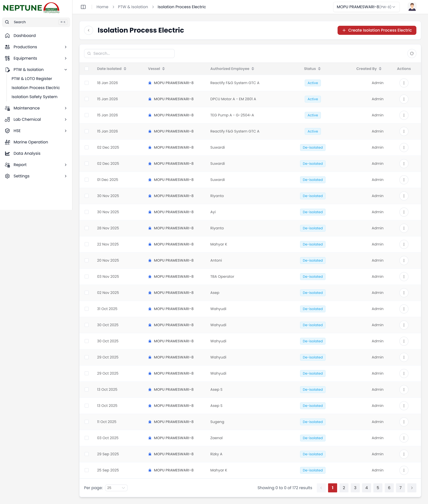Image resolution: width=428 pixels, height=504 pixels.
Task: Sort by Status column arrows
Action: 319,69
